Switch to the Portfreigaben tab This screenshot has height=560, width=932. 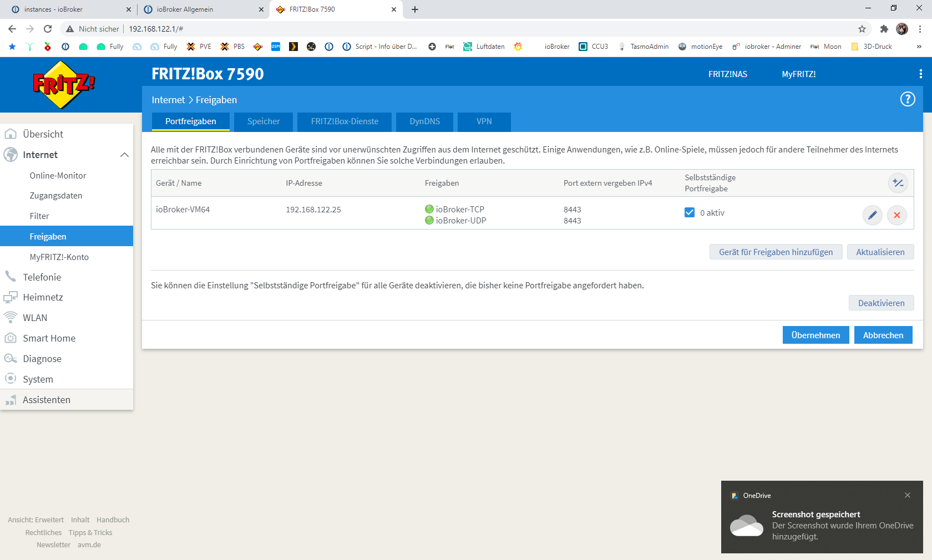pos(191,121)
